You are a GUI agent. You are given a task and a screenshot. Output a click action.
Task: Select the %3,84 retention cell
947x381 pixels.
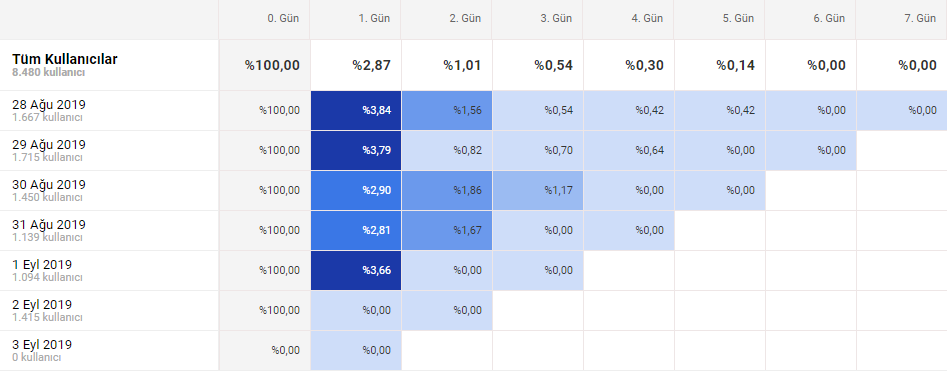point(356,110)
